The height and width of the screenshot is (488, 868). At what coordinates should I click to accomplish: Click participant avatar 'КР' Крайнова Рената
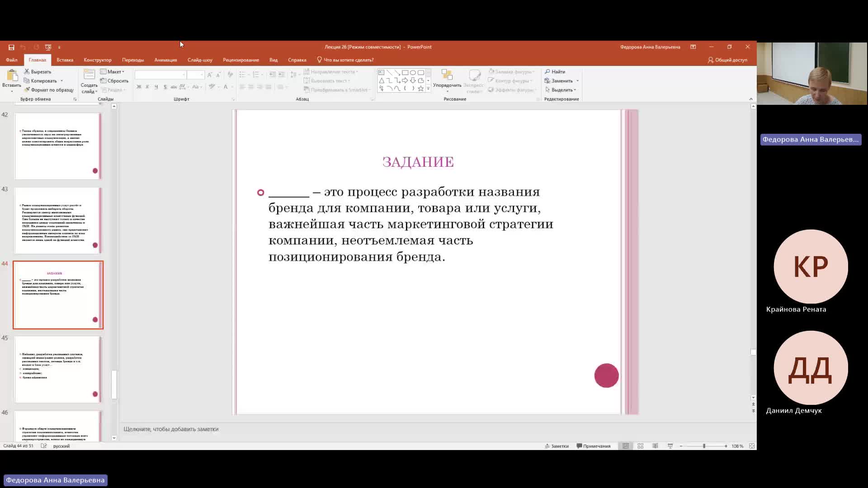[x=811, y=267]
